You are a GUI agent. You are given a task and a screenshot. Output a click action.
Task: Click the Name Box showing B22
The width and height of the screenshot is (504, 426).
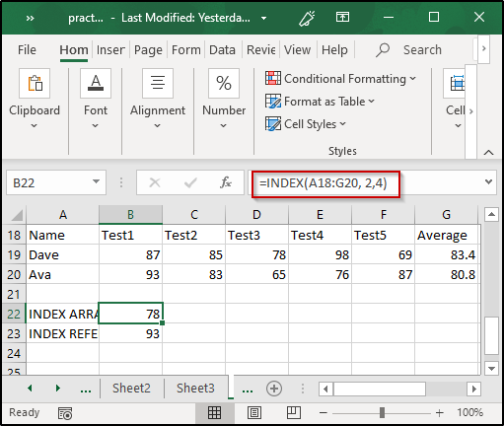point(56,182)
